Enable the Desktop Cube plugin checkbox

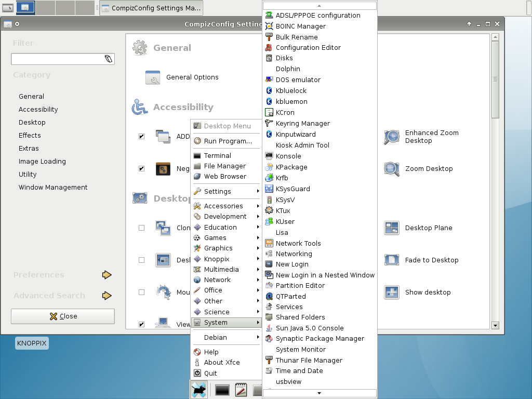(141, 260)
